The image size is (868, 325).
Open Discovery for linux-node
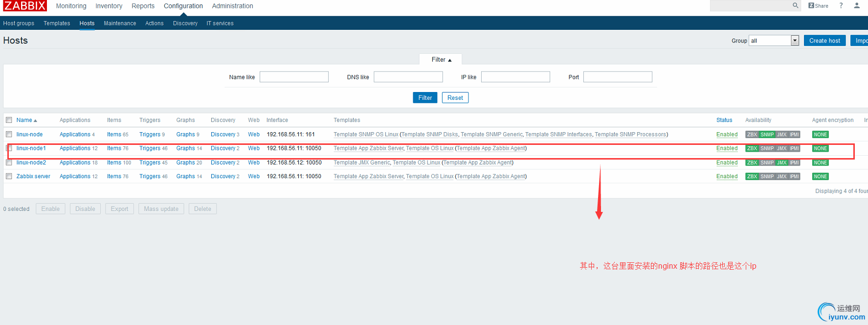[223, 135]
